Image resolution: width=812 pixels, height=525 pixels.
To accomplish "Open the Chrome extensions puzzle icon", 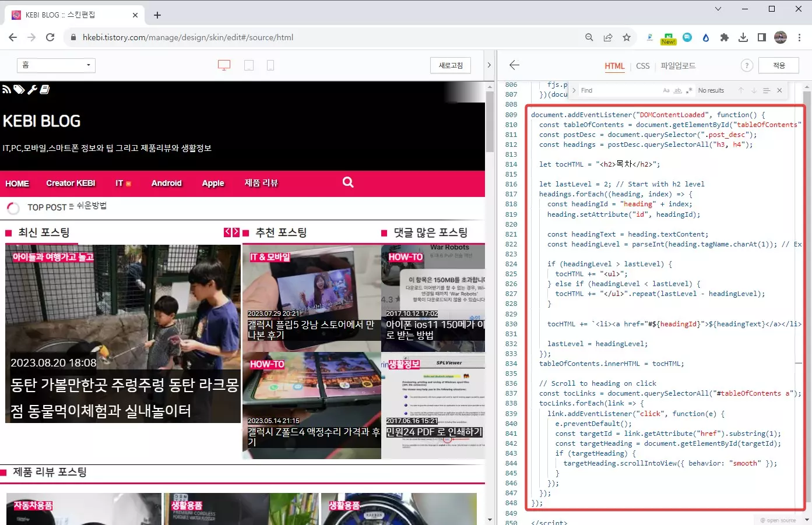I will pyautogui.click(x=725, y=37).
